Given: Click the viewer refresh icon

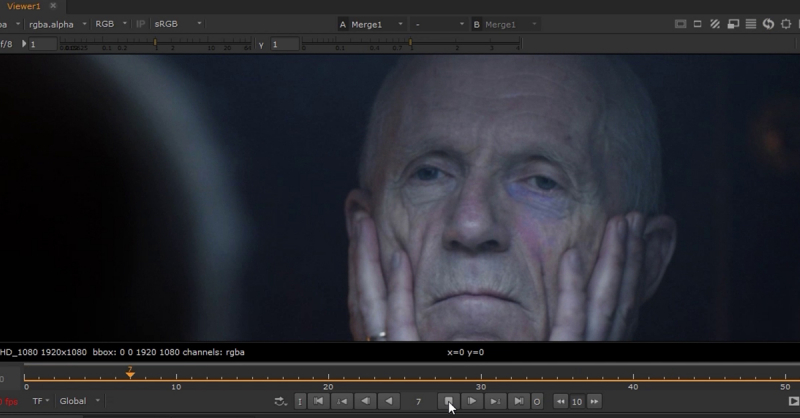Looking at the screenshot, I should point(769,24).
